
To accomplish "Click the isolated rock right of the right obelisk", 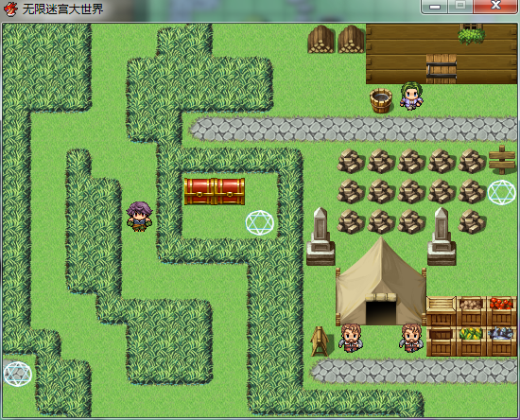I will [471, 221].
